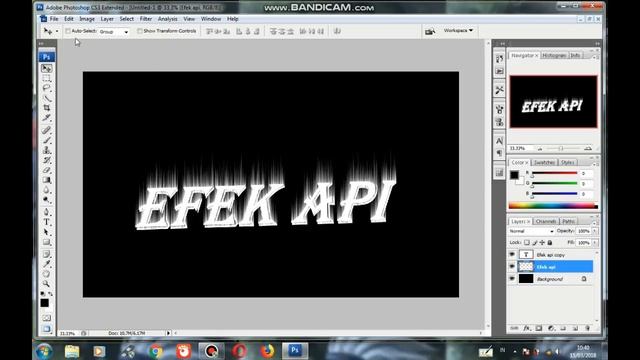Select the Zoom magnifier tool
The image size is (640, 360).
47,284
